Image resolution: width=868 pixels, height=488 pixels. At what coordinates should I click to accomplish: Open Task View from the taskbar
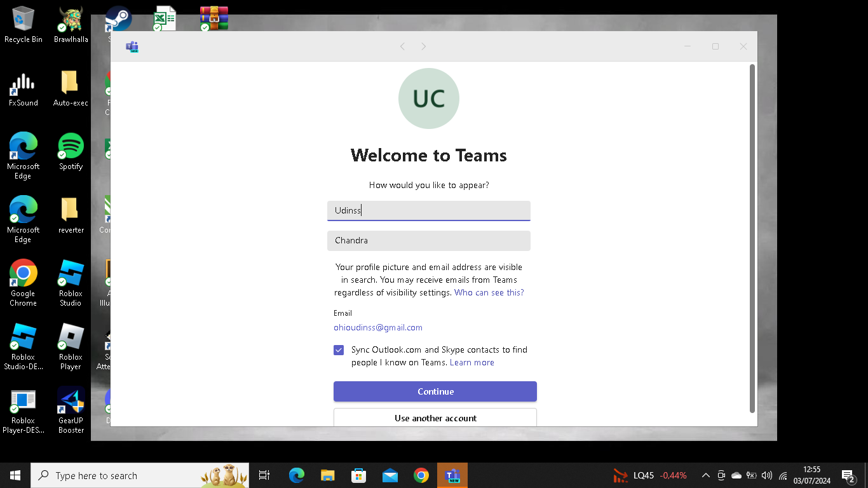[264, 475]
